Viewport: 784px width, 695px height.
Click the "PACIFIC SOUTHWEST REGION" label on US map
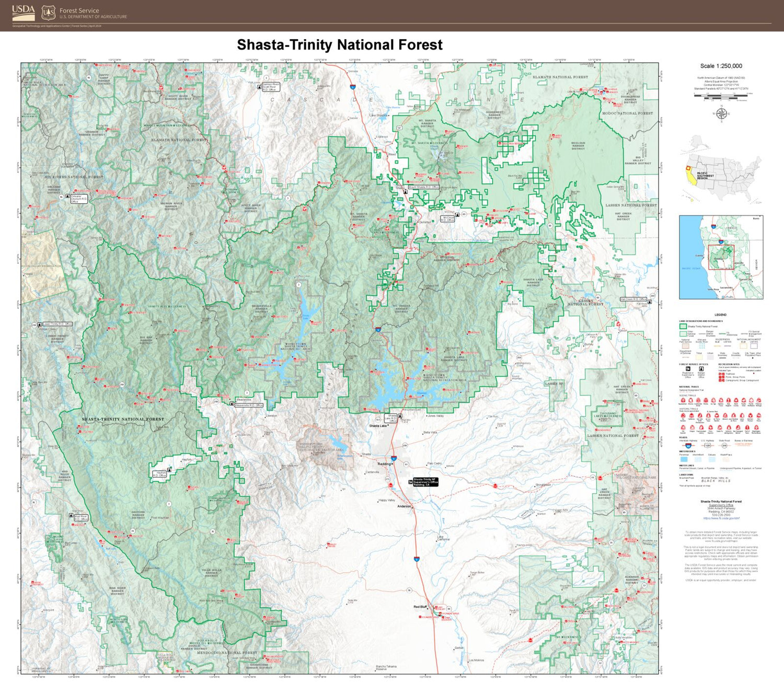click(x=705, y=176)
